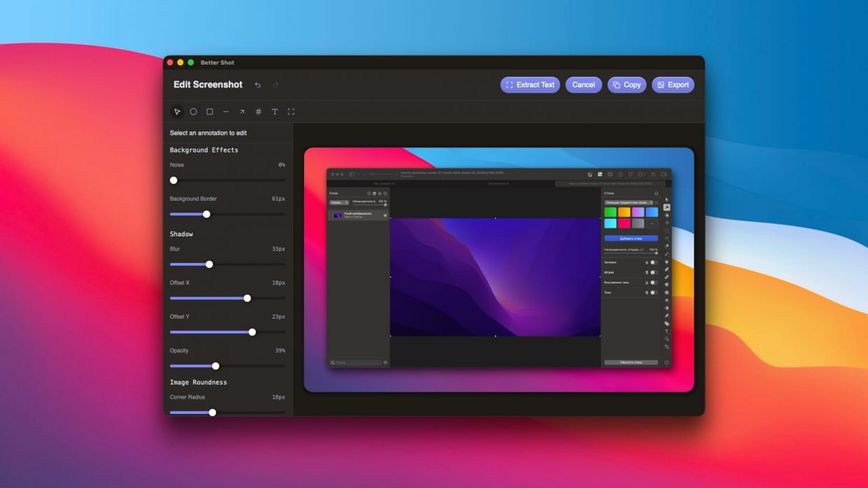Click the Opacity value "39%"

280,350
